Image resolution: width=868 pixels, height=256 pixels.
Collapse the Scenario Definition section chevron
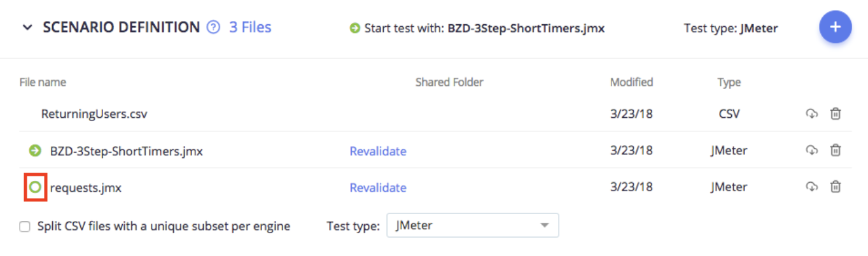click(27, 27)
